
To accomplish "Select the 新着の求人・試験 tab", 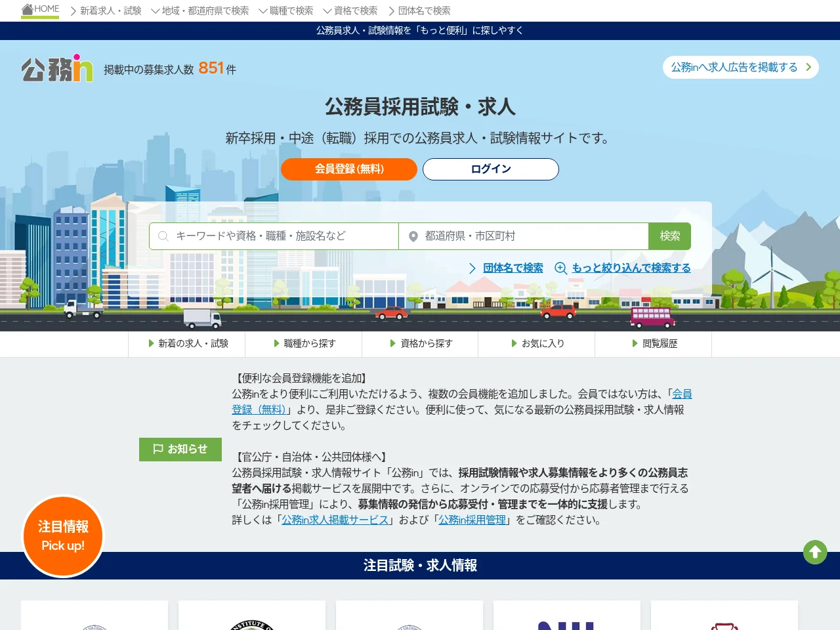I will click(187, 344).
